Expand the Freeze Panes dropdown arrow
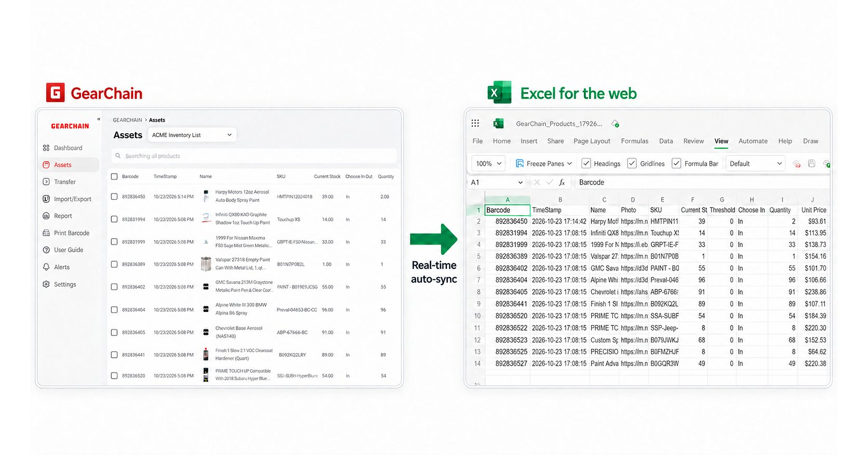The height and width of the screenshot is (455, 868). coord(569,163)
